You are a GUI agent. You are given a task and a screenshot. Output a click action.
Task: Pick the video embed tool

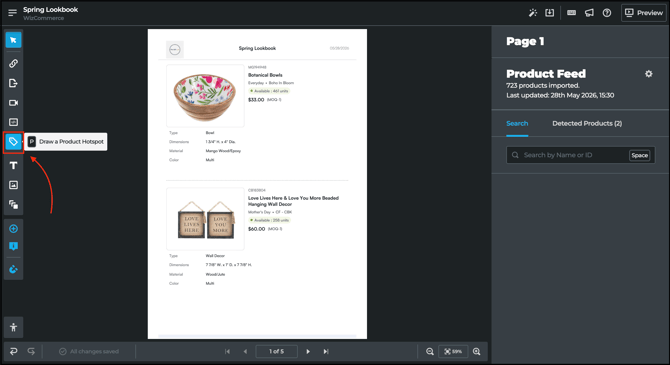tap(13, 103)
